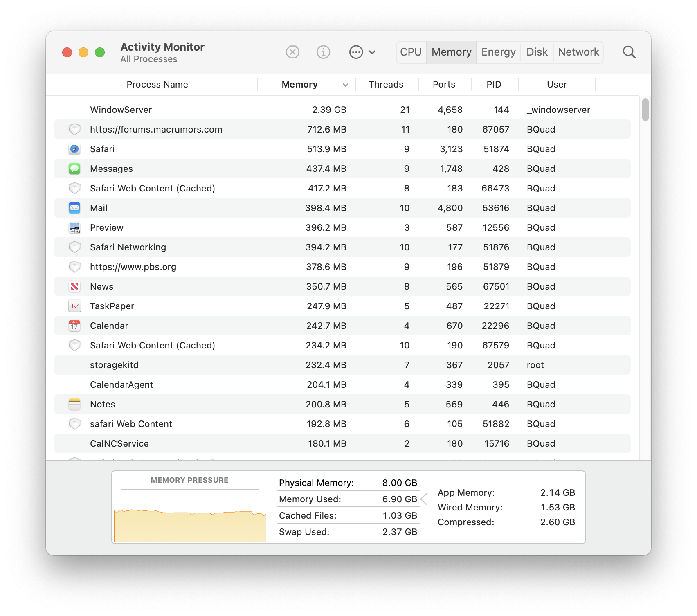This screenshot has width=697, height=616.
Task: Click the Safari process name text
Action: coord(102,149)
